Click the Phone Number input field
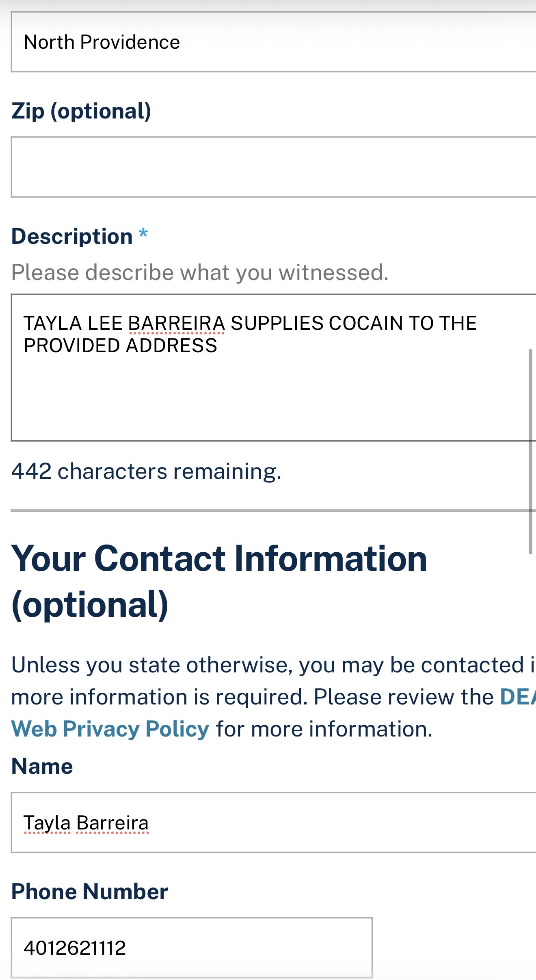This screenshot has height=980, width=536. coord(192,948)
